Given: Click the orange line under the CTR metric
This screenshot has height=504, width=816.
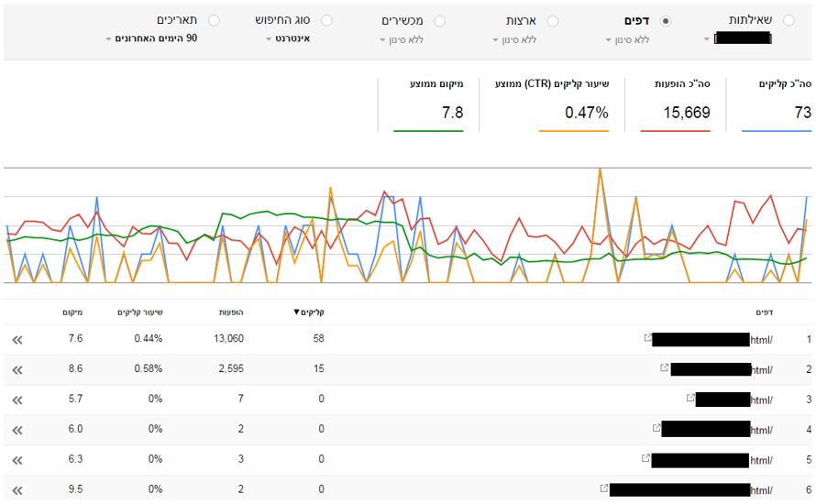Looking at the screenshot, I should point(574,131).
